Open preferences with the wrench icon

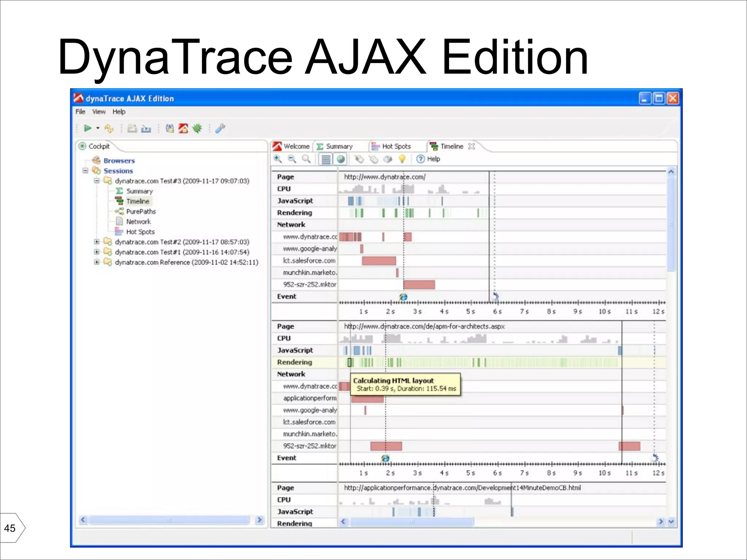[x=220, y=128]
